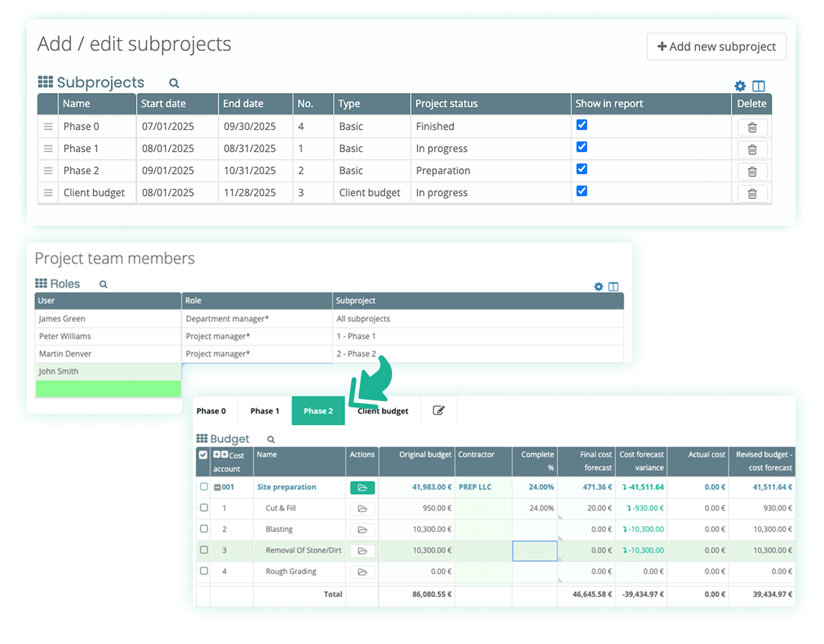Image resolution: width=824 pixels, height=644 pixels.
Task: Click the column layout icon above Subprojects table
Action: [x=758, y=86]
